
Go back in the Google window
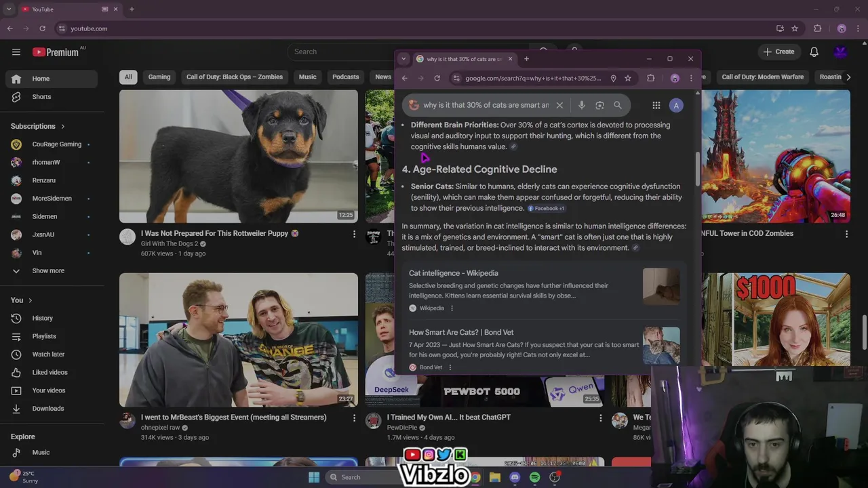(404, 78)
